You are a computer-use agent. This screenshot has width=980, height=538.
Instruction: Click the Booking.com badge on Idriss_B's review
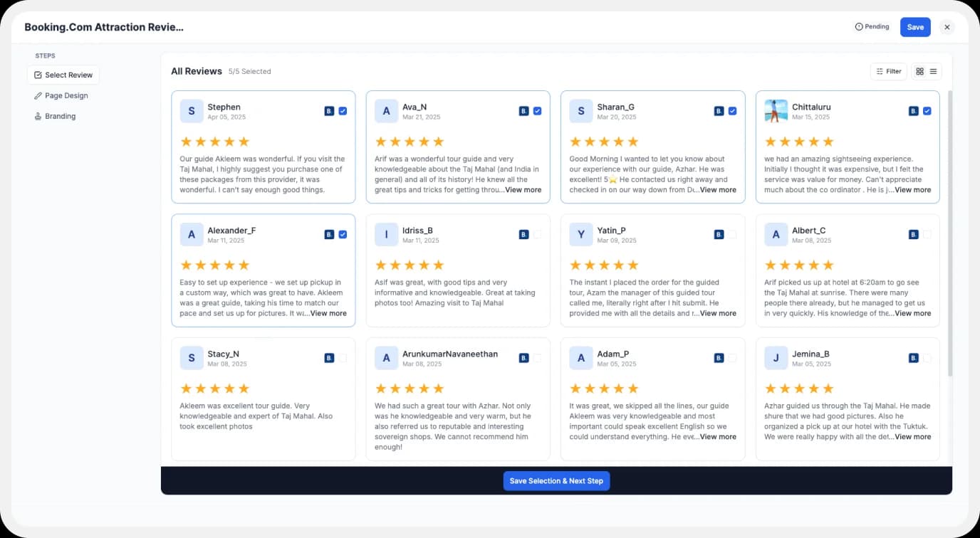(523, 233)
